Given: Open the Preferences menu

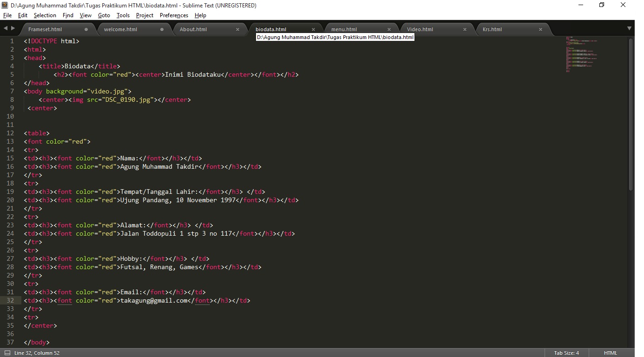Looking at the screenshot, I should click(173, 15).
